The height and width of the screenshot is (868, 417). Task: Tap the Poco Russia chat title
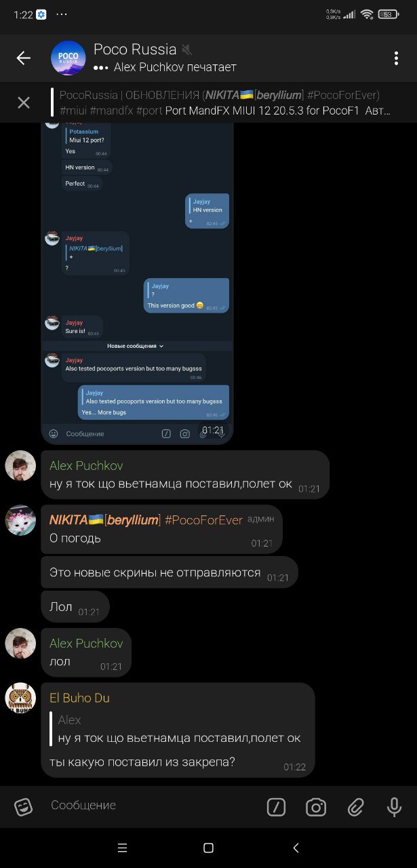[x=135, y=50]
